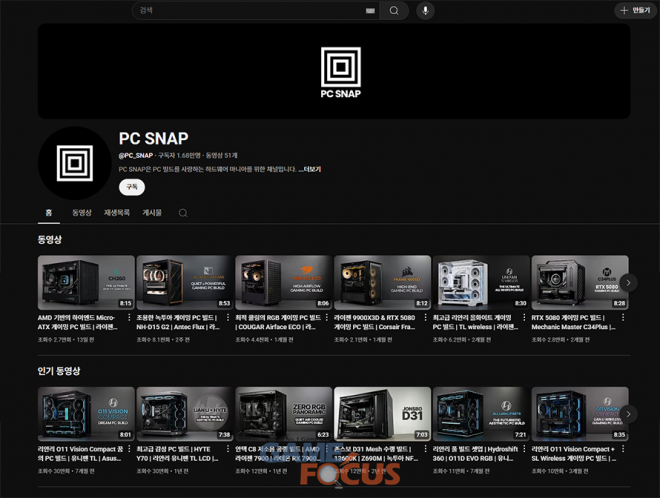The height and width of the screenshot is (498, 660).
Task: Subscribe with the 구독 button
Action: click(132, 187)
